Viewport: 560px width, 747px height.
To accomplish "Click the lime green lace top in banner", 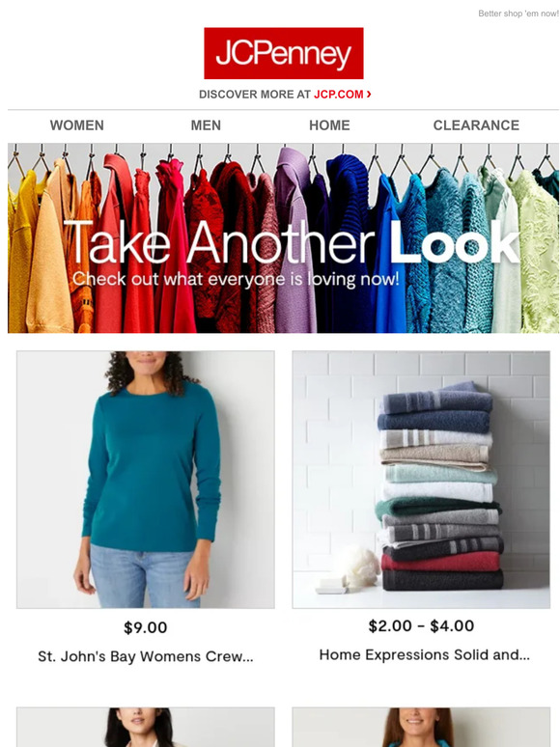I will [x=534, y=253].
